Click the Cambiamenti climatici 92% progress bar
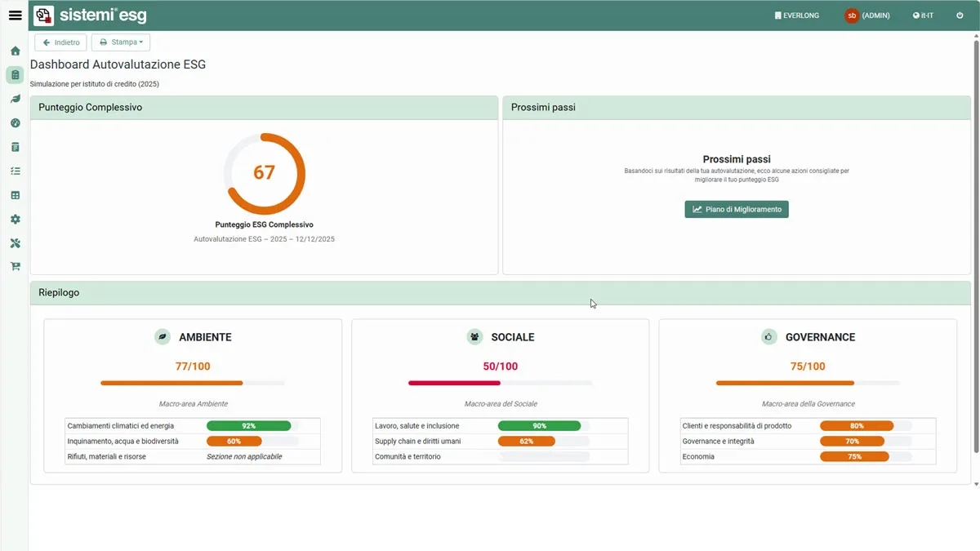The image size is (980, 551). click(249, 426)
